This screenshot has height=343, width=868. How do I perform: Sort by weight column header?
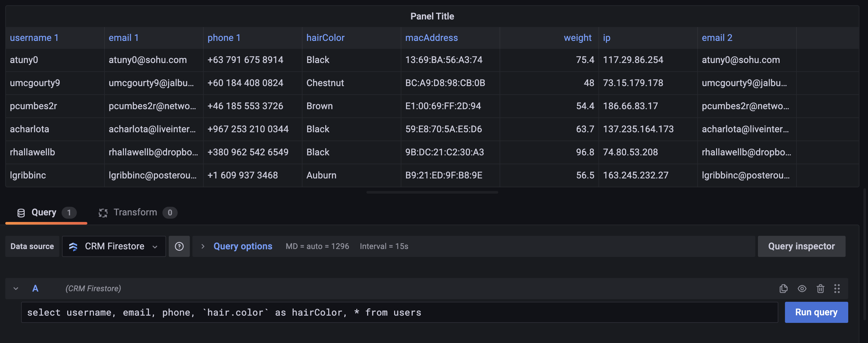578,38
